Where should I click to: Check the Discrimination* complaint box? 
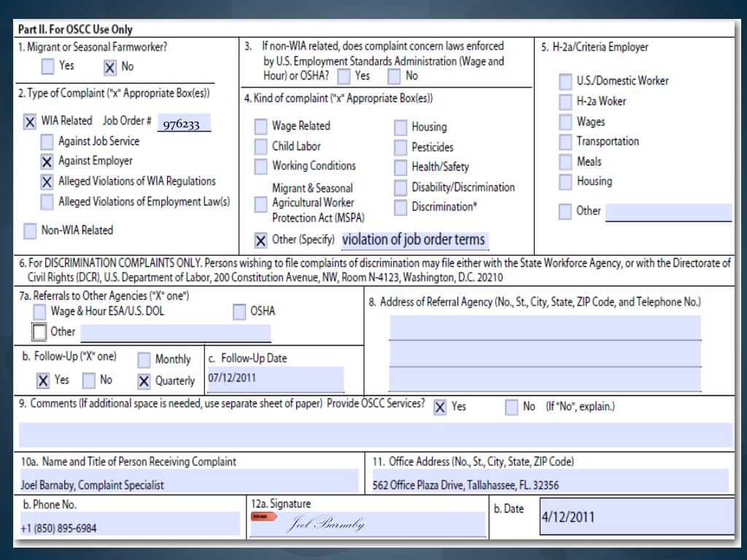[400, 207]
